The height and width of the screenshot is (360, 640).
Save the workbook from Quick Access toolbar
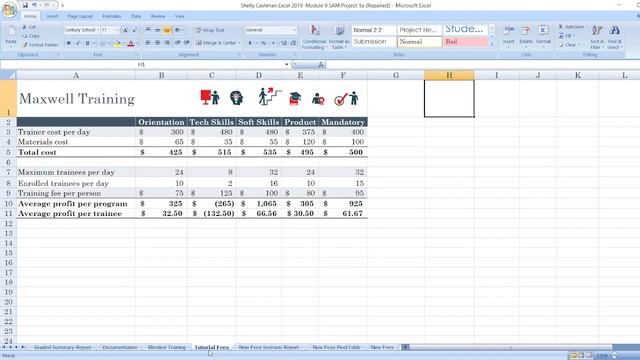click(x=25, y=5)
